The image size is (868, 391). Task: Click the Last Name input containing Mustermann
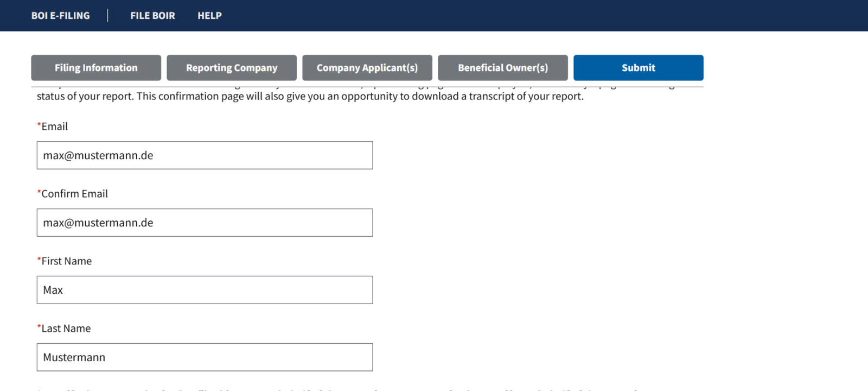[x=205, y=357]
